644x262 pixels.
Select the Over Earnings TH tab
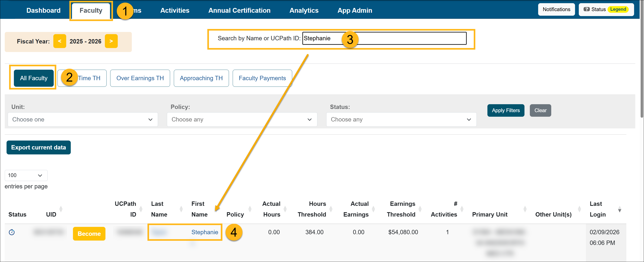pyautogui.click(x=140, y=78)
